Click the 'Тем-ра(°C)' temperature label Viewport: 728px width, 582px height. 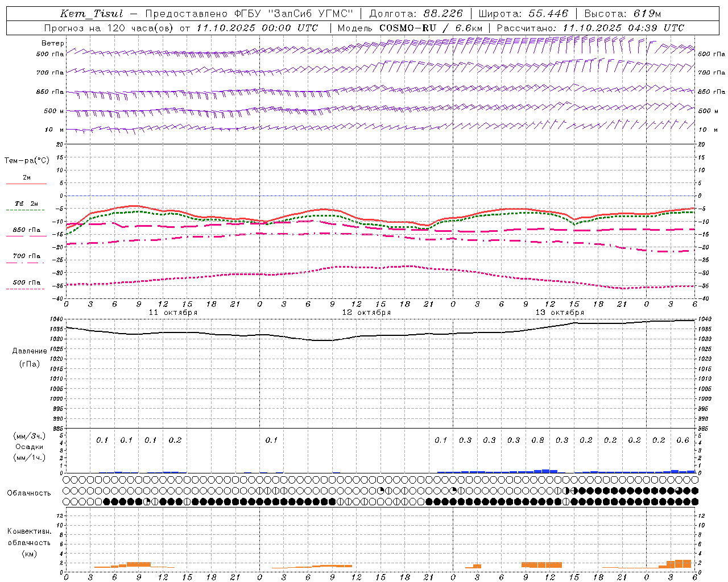(27, 161)
